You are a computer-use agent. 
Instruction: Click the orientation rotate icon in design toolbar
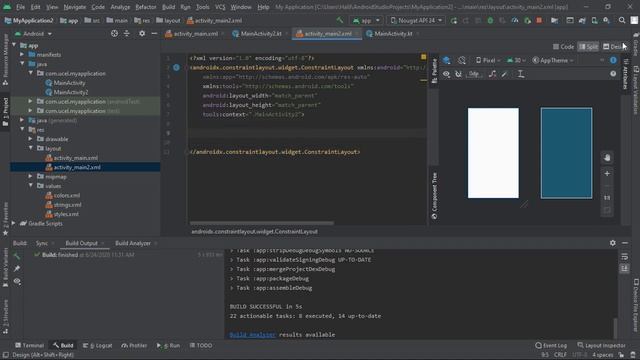pos(462,60)
